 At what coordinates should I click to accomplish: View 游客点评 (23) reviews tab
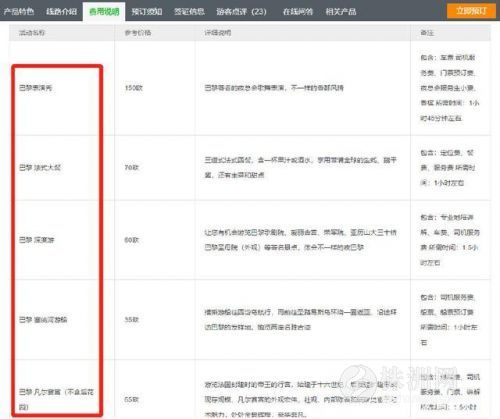coord(241,12)
